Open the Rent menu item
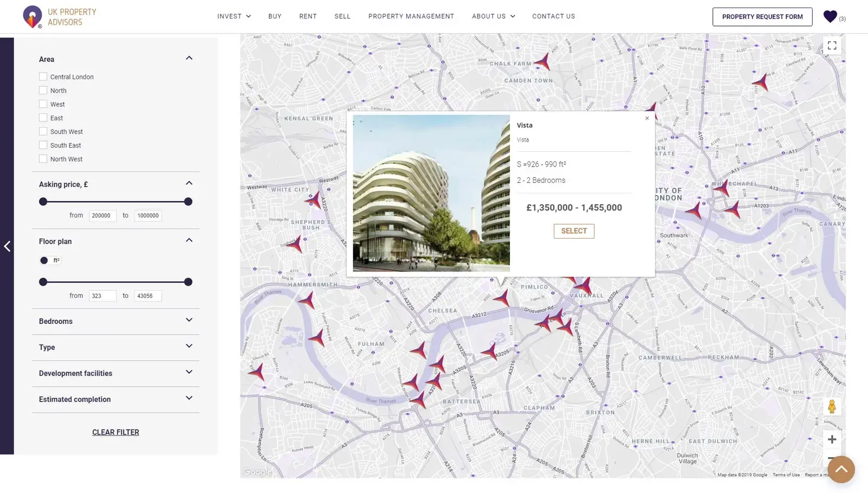Screen dimensions: 868x493 (x=308, y=16)
